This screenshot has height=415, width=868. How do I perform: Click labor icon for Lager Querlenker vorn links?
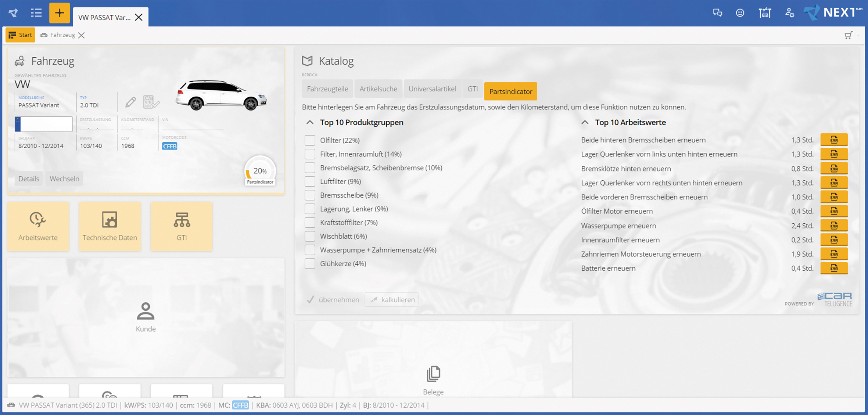point(834,154)
